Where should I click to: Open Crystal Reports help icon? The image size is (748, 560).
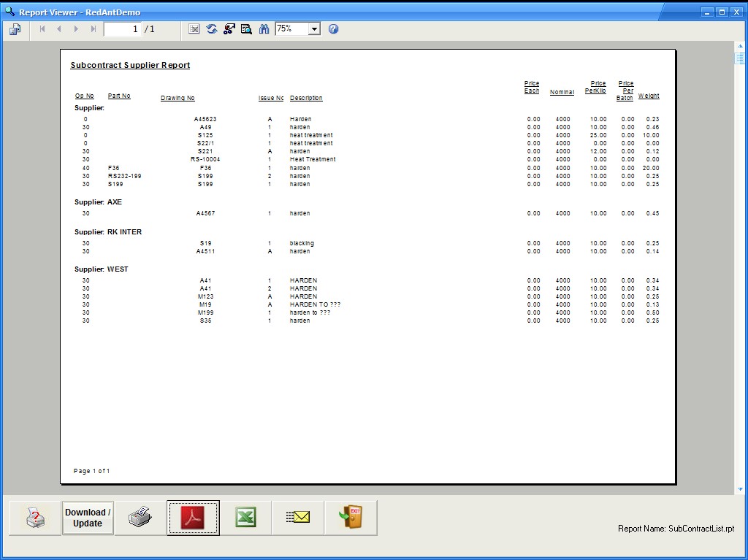[334, 29]
